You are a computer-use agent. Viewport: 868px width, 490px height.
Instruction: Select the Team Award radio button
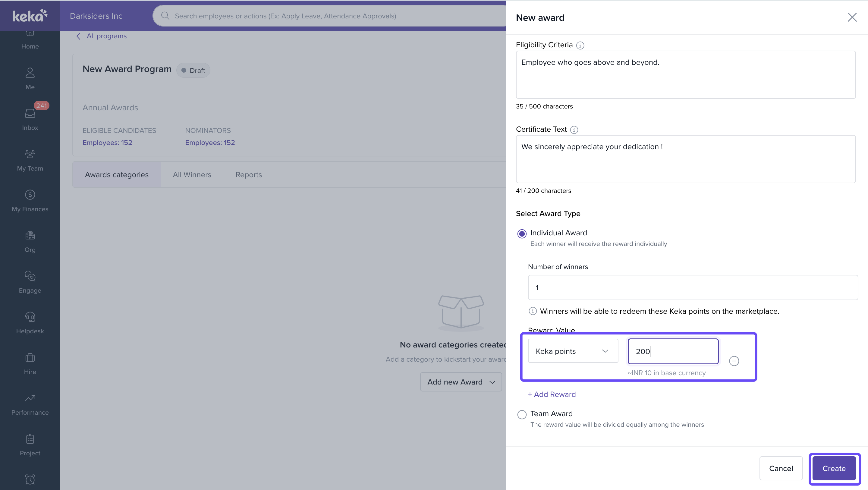(x=522, y=414)
